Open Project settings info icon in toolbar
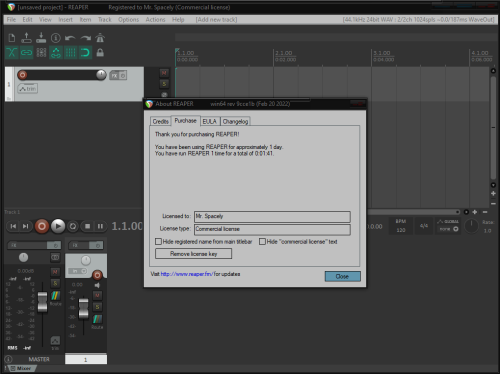 point(56,38)
